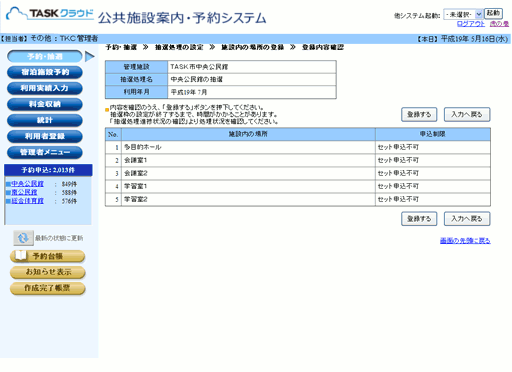The height and width of the screenshot is (372, 512).
Task: Open the 利用者登録 menu
Action: (45, 136)
